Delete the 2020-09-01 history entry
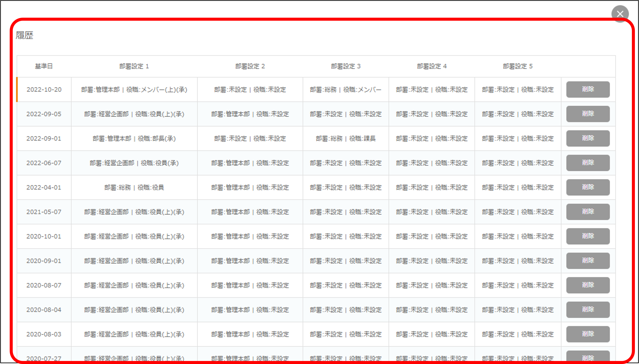This screenshot has width=639, height=364. [588, 261]
